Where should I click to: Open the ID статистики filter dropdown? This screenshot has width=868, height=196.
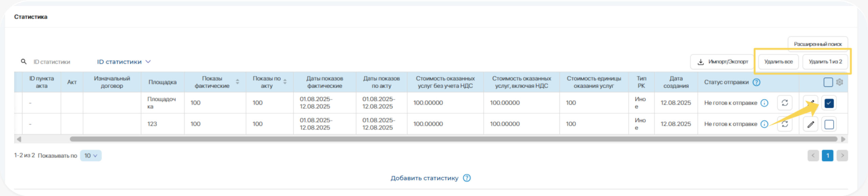coord(124,62)
